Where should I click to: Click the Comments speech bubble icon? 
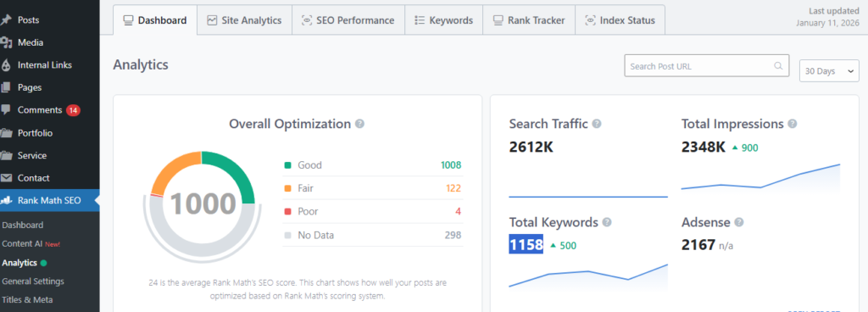[6, 110]
